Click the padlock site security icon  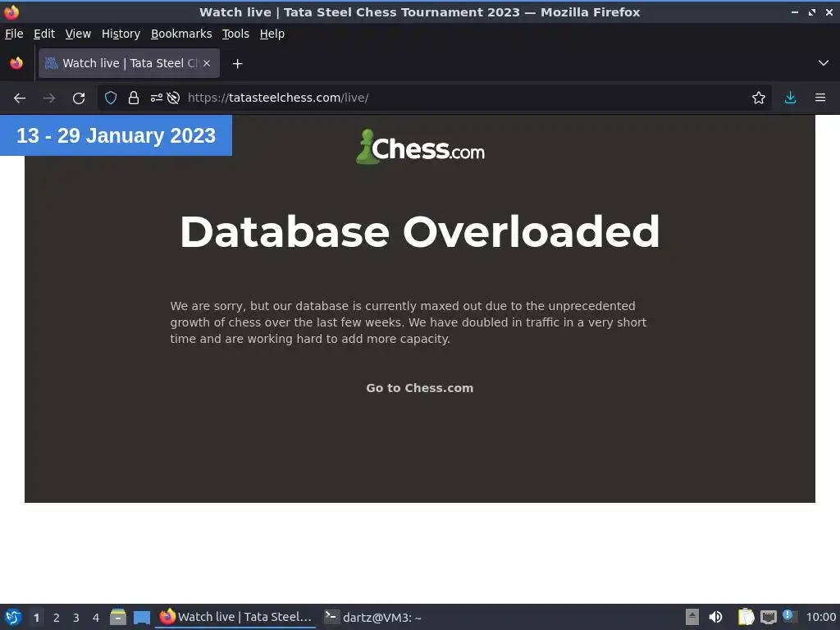pyautogui.click(x=134, y=98)
